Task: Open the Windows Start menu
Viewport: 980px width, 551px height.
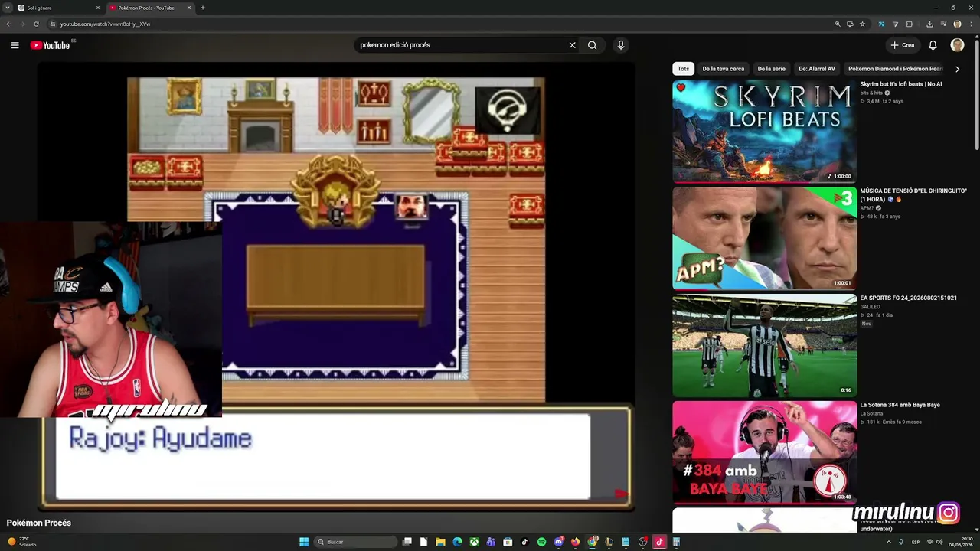Action: (x=304, y=542)
